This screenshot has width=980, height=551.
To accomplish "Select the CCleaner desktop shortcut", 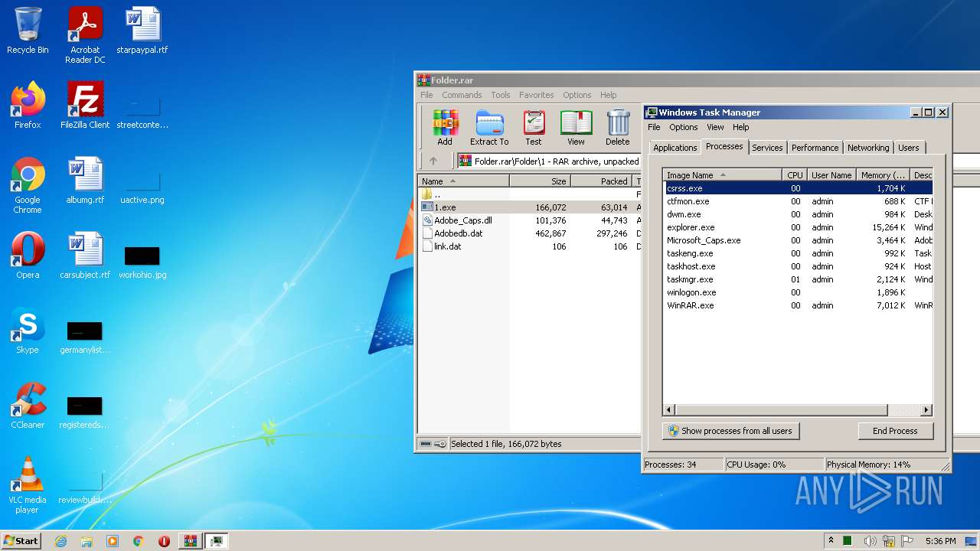I will [28, 406].
